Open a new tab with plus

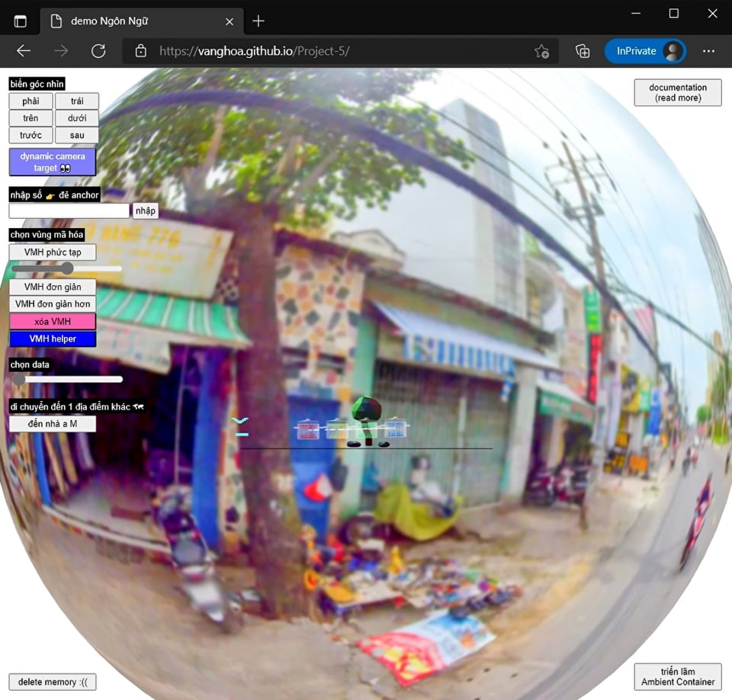click(x=258, y=21)
